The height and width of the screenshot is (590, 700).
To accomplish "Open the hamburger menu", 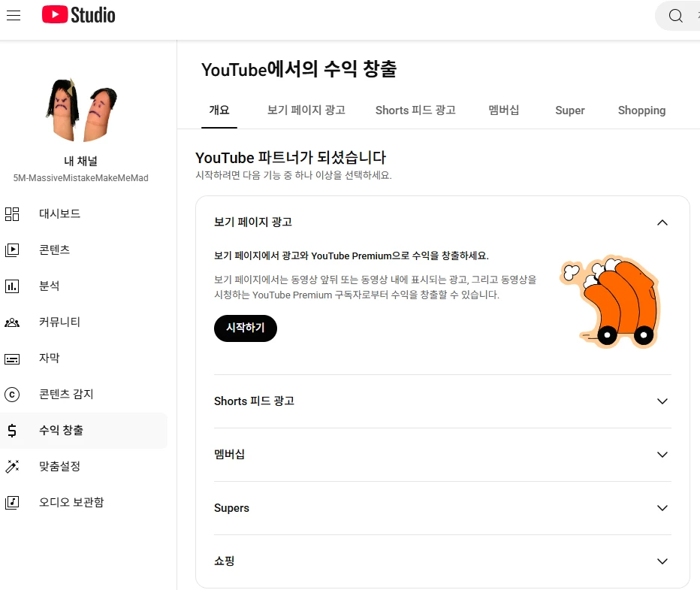I will click(x=14, y=15).
